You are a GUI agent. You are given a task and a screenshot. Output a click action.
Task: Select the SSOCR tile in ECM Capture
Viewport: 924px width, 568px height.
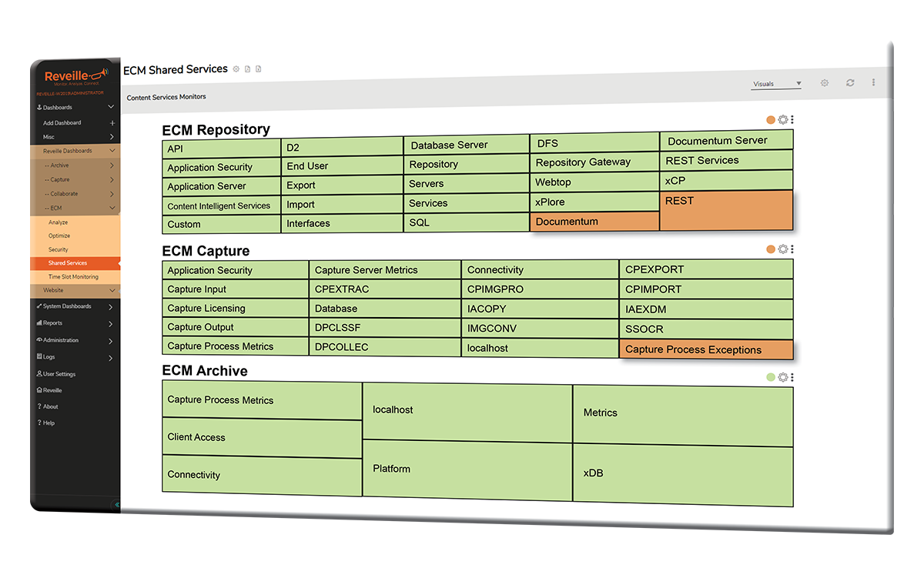coord(706,329)
